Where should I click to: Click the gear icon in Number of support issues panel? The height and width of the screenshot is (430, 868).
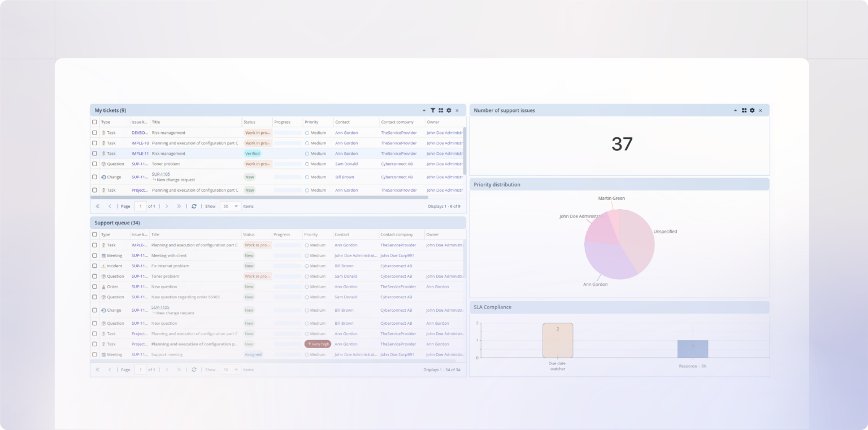click(x=752, y=111)
